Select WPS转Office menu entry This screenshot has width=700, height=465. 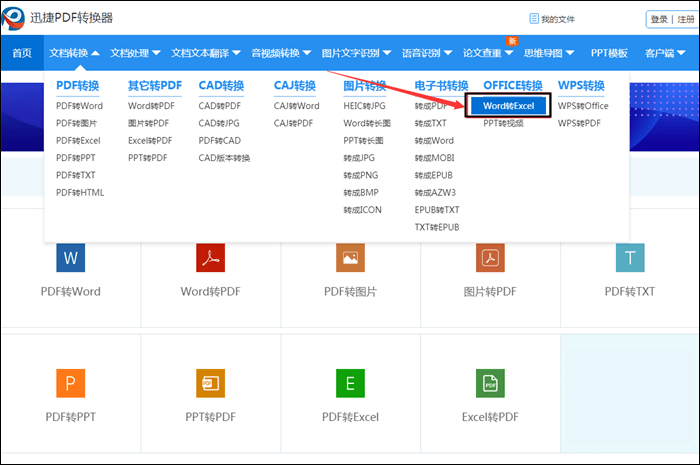(x=583, y=106)
